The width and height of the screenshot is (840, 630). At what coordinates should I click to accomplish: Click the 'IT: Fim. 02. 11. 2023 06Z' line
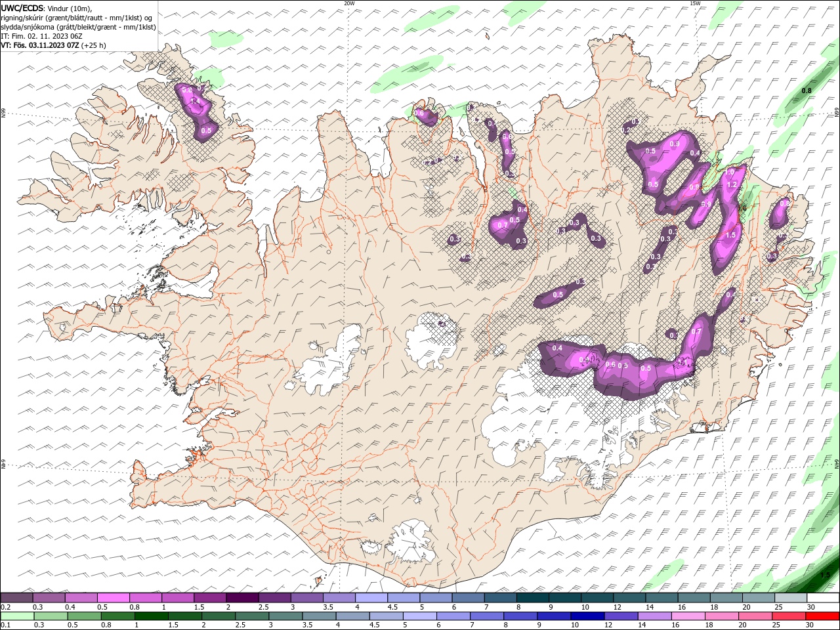[x=41, y=36]
